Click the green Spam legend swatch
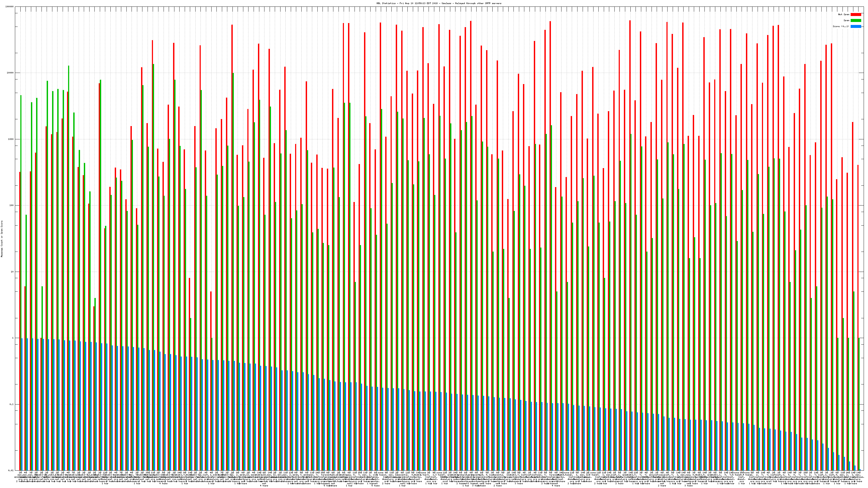868x488 pixels. pos(856,21)
